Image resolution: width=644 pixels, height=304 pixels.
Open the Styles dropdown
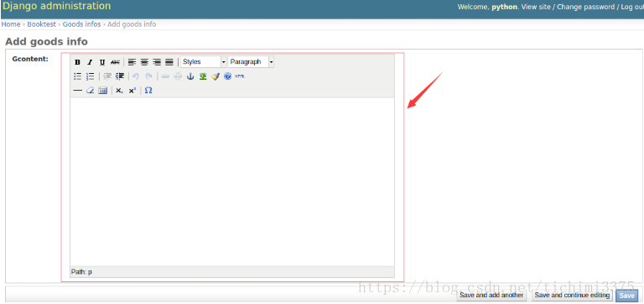coord(204,61)
